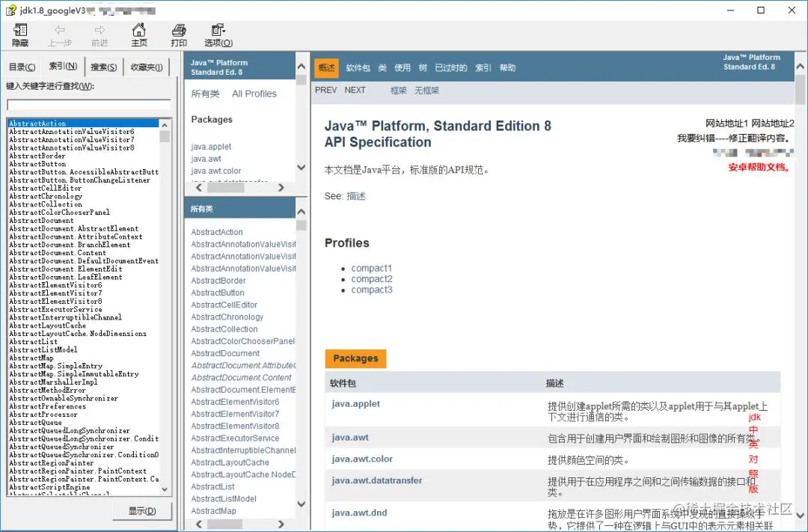This screenshot has height=532, width=808.
Task: Select AbstractQueue in the index list
Action: pyautogui.click(x=36, y=422)
